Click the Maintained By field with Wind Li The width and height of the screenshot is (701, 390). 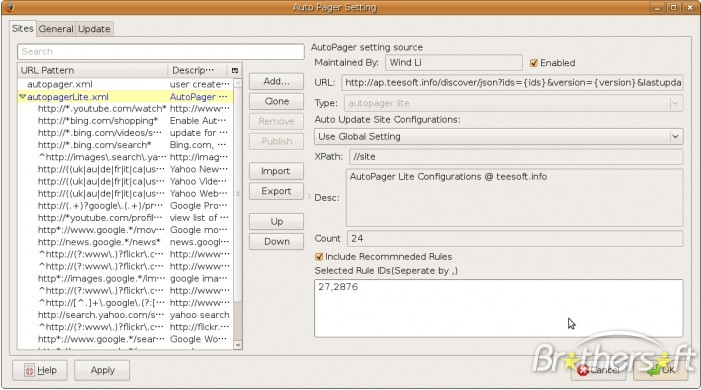coord(454,63)
